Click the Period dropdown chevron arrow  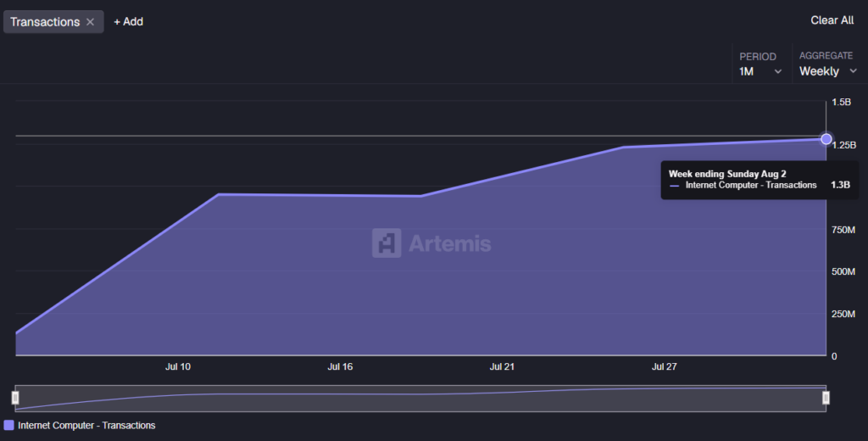[x=778, y=71]
